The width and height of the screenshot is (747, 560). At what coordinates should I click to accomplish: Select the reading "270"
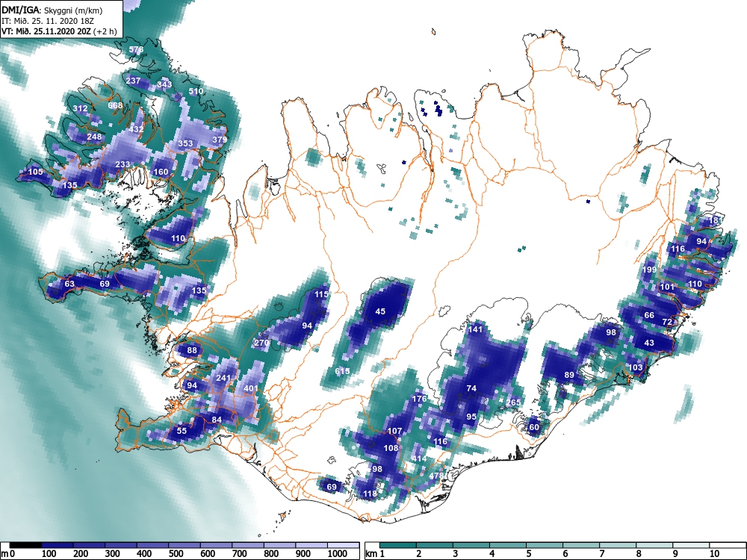[261, 343]
